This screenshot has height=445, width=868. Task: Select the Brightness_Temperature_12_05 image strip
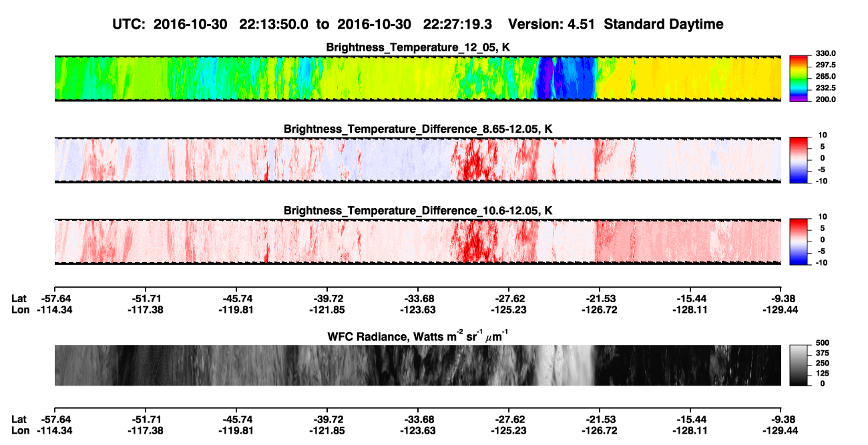417,78
